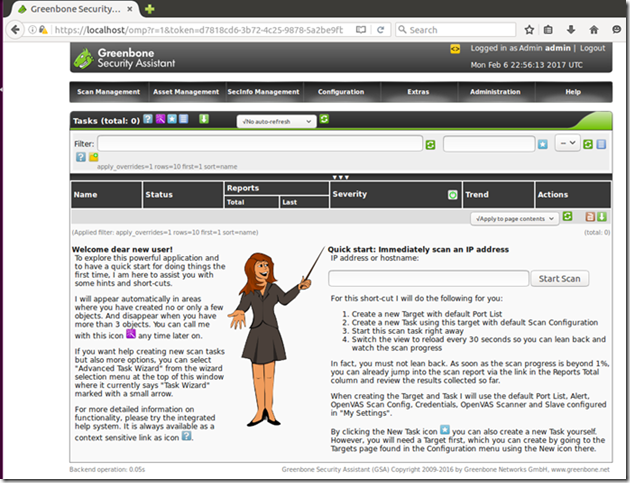Open Extras menu
The height and width of the screenshot is (483, 630).
point(418,92)
